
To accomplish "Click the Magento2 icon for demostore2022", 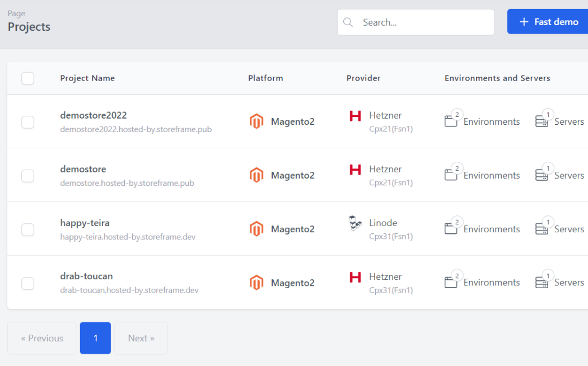I will 256,121.
